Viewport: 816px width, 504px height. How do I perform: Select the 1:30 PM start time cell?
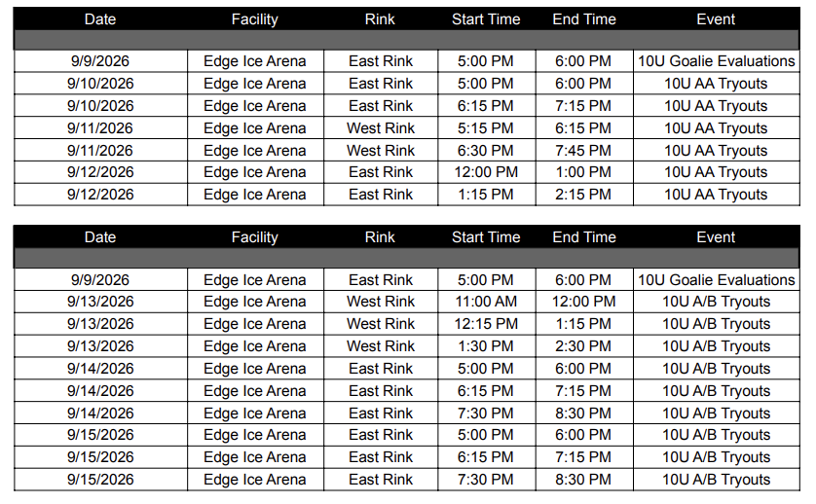click(486, 346)
